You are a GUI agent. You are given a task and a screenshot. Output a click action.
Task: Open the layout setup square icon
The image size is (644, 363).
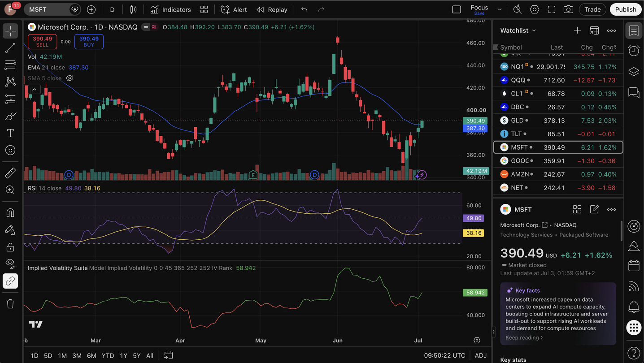tap(457, 9)
